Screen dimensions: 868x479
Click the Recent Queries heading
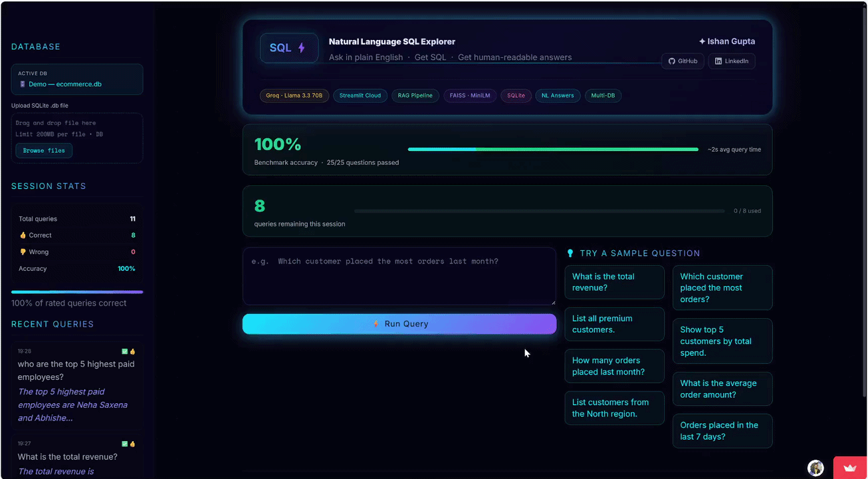coord(53,325)
